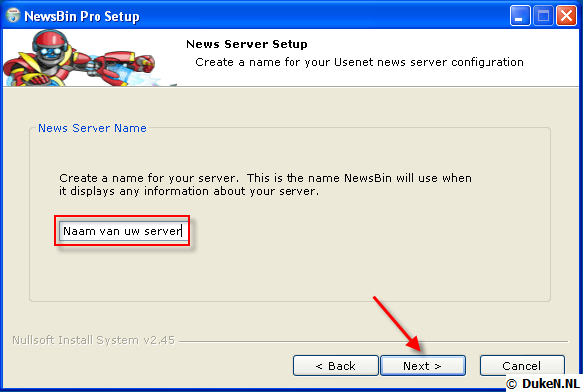Go back with the < Back button
Screen dimensions: 583x392
[x=335, y=365]
